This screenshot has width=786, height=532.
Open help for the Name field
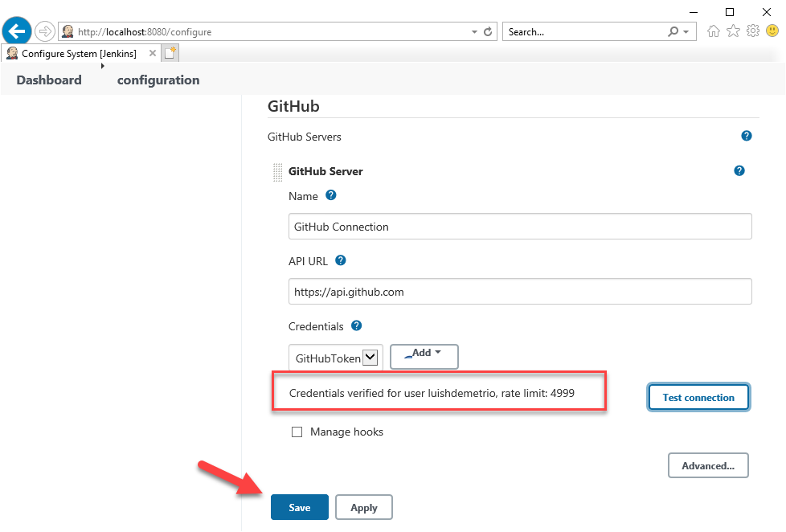(x=331, y=195)
